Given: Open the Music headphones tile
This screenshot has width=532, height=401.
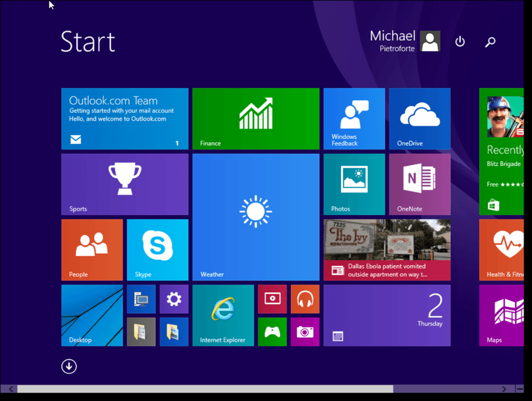Looking at the screenshot, I should (305, 299).
